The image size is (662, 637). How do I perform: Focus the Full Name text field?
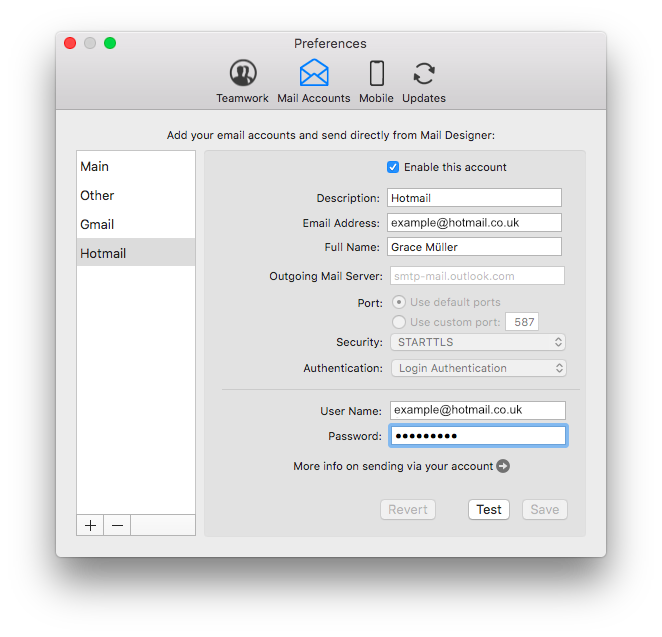point(474,247)
